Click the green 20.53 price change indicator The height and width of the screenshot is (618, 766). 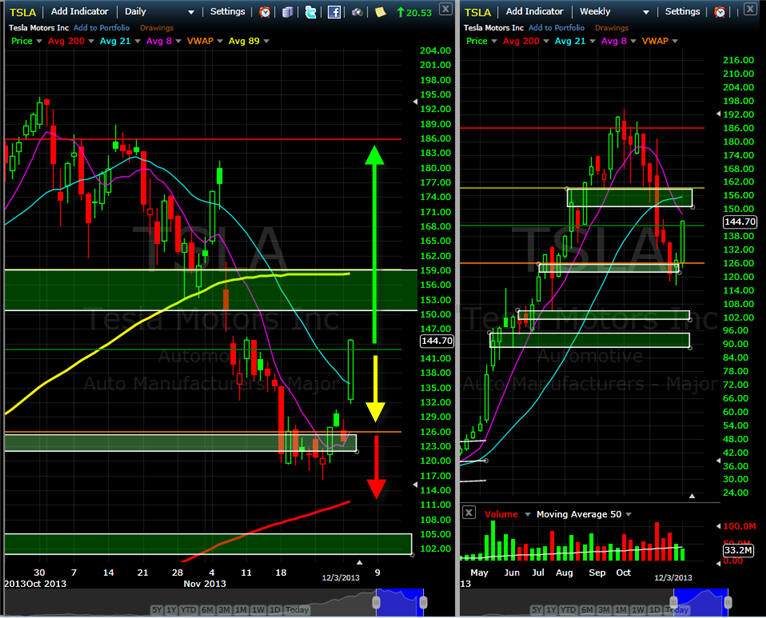pyautogui.click(x=414, y=12)
